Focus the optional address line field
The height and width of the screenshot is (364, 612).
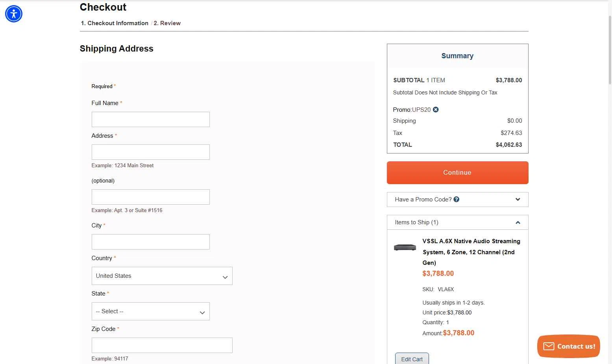[x=150, y=197]
